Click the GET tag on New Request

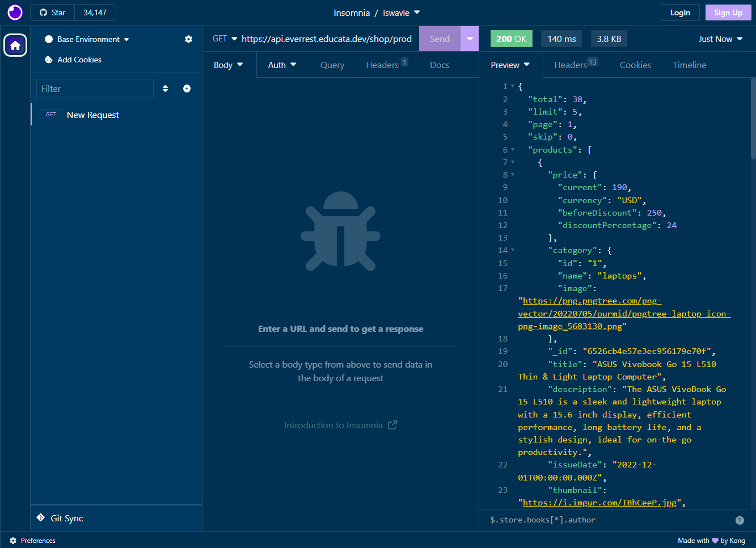pos(51,115)
